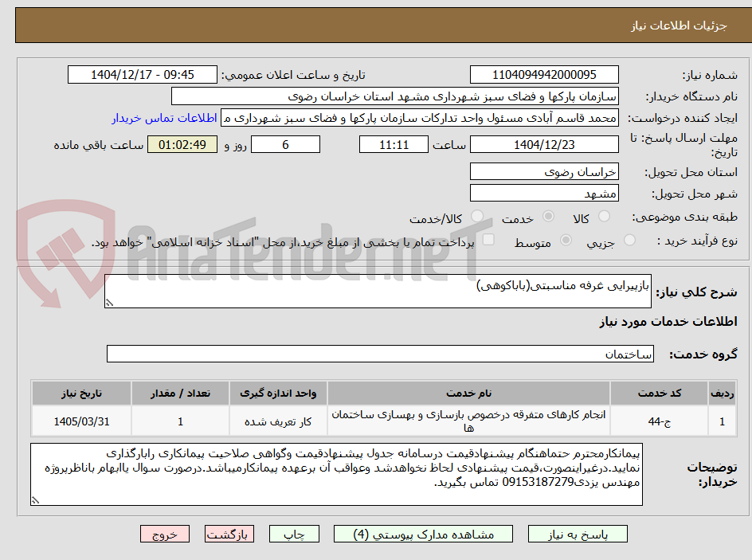Click the deadline time field 11:11

[394, 144]
